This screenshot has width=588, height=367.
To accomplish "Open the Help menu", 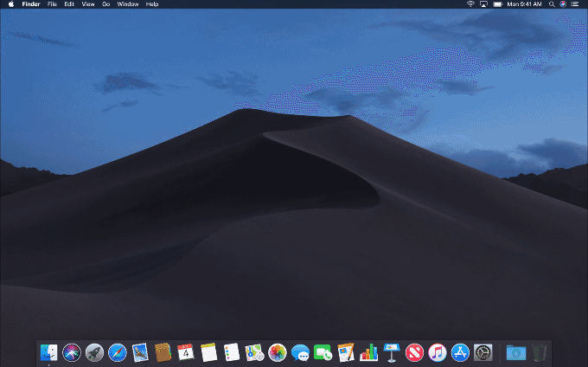I will tap(152, 4).
